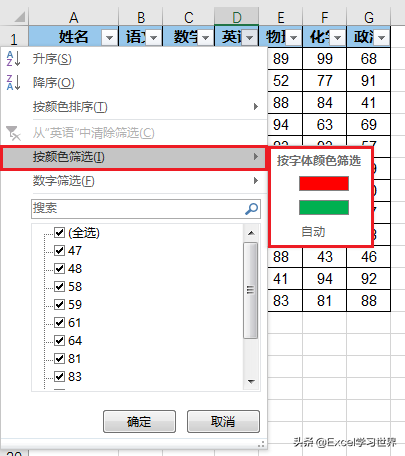Filter by the green font color swatch
The width and height of the screenshot is (405, 456).
coord(324,207)
